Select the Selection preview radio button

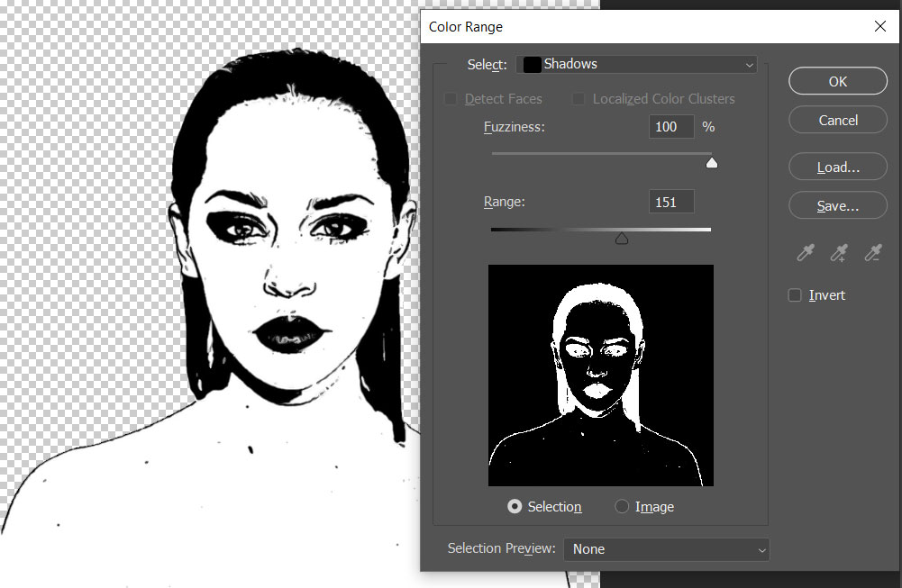[515, 507]
